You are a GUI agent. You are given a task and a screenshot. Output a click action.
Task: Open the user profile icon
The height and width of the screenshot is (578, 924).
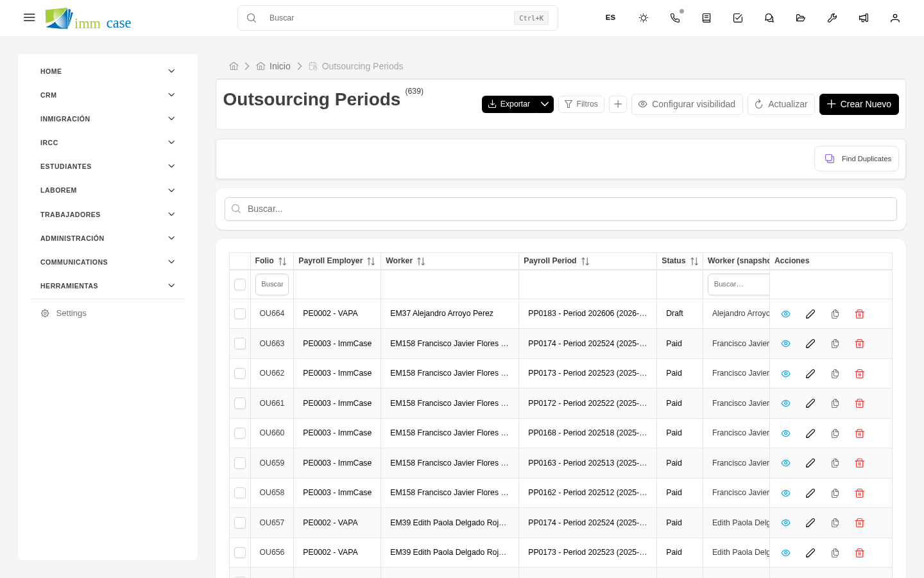coord(895,18)
